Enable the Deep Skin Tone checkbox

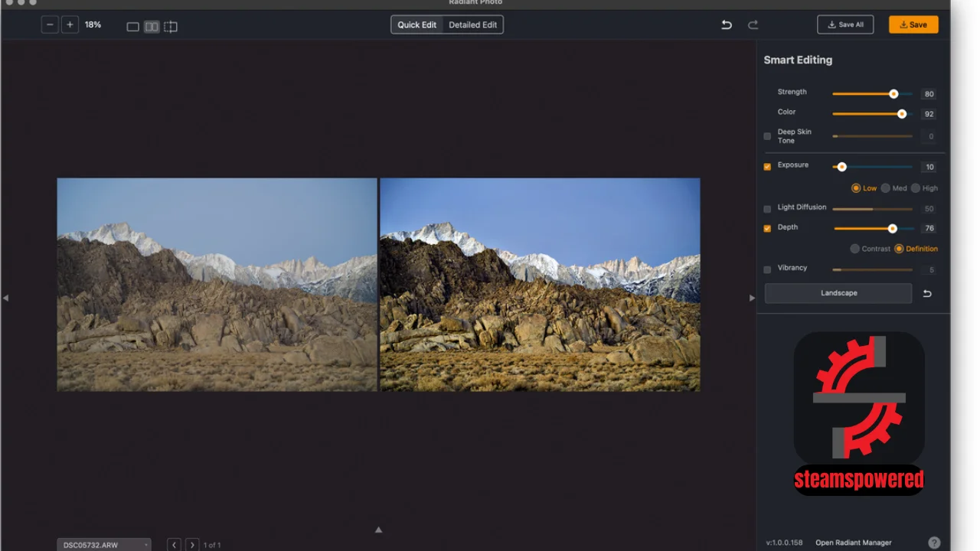pos(767,136)
